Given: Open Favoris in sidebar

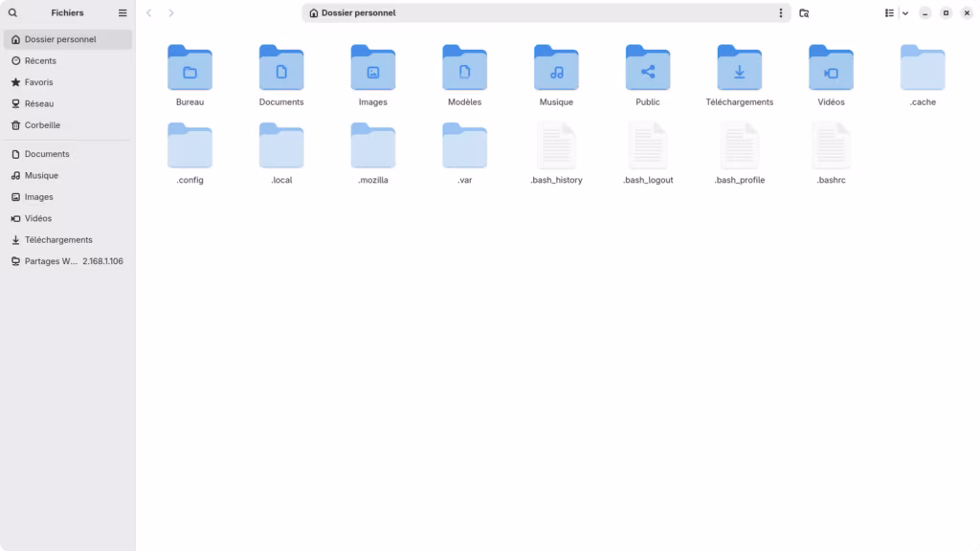Looking at the screenshot, I should (68, 82).
